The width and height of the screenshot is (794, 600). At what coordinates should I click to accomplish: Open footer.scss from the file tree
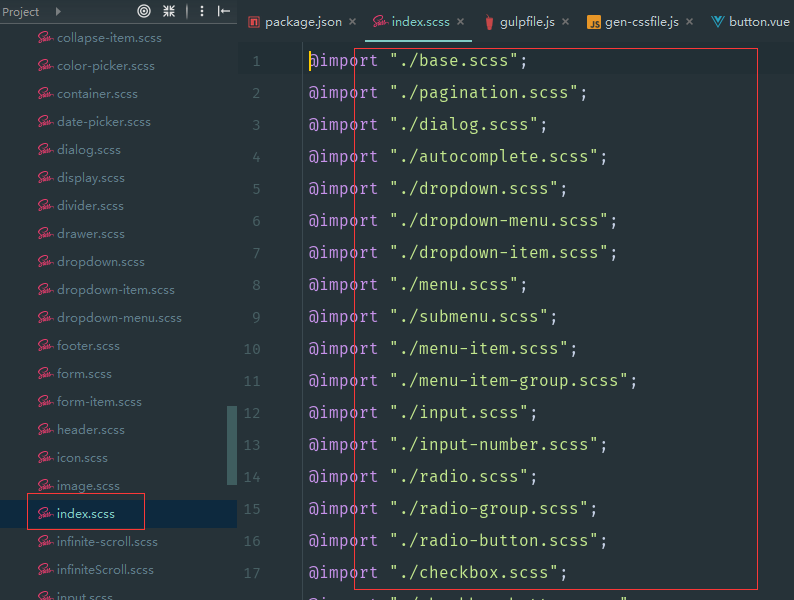point(88,346)
